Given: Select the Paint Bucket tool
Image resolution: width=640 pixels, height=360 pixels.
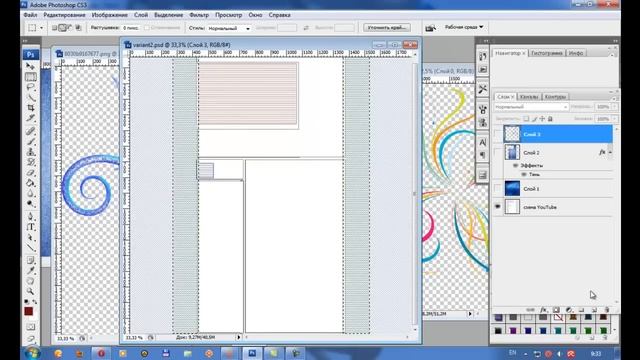Looking at the screenshot, I should tap(31, 183).
